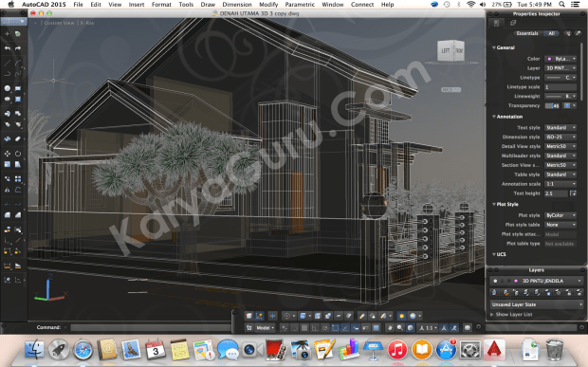
Task: Open Spotlight search in menu bar
Action: click(x=561, y=5)
